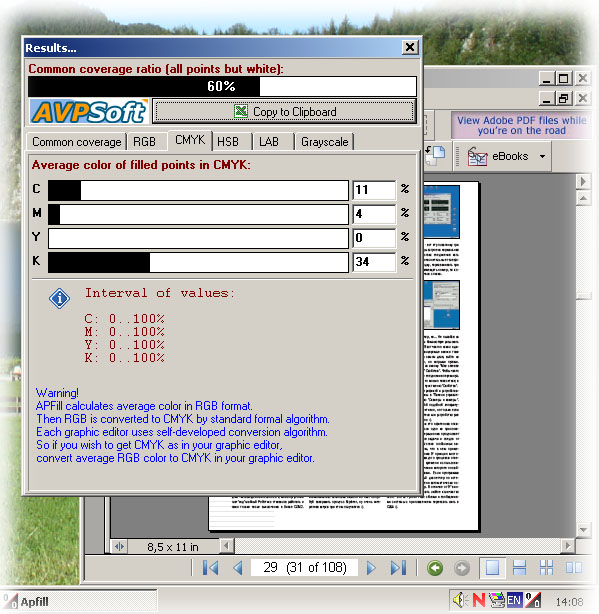This screenshot has width=599, height=614.
Task: Click vertical scrollbar down arrow in PDF viewer
Action: click(583, 530)
